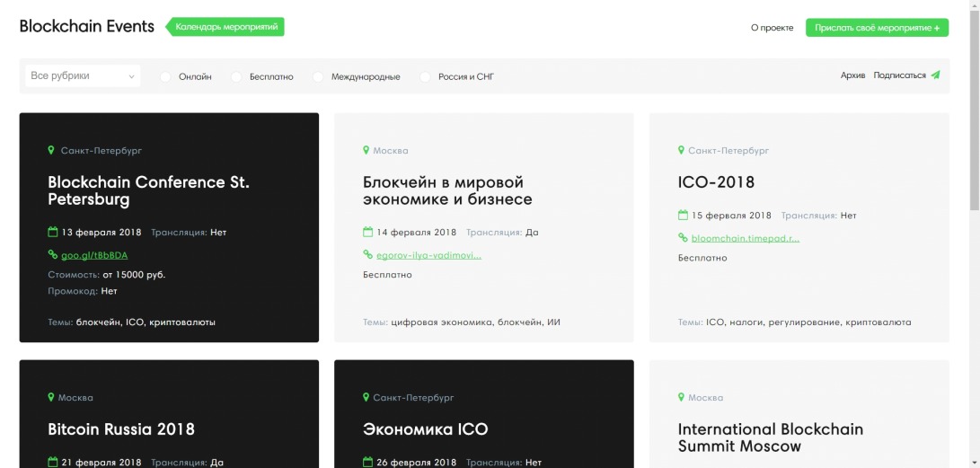Click location pin on Блокчейн в мировой экономике card
Screen dimensions: 980x468
(x=366, y=150)
